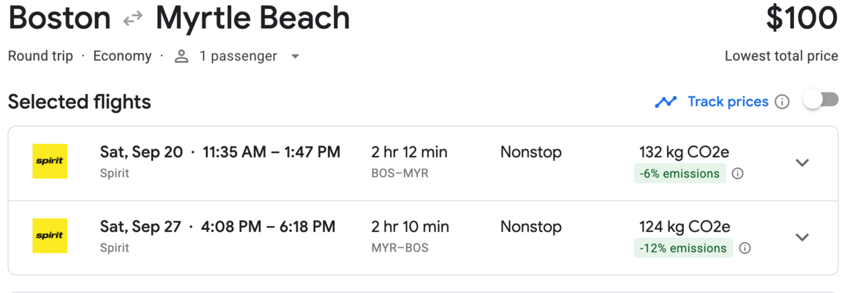Screen dimensions: 868x293
Task: Click the Spirit logo for Sep 27 flight
Action: pyautogui.click(x=50, y=236)
